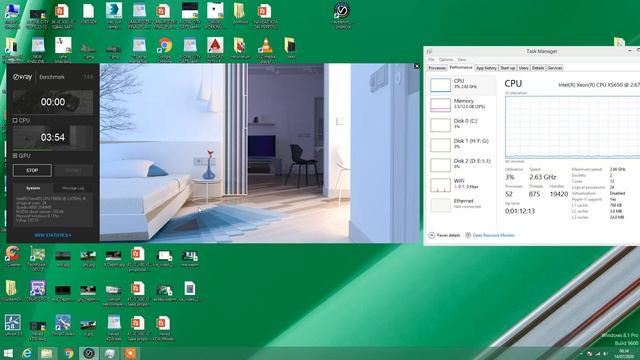Click the Windows Start button
This screenshot has width=640, height=360.
pyautogui.click(x=8, y=353)
